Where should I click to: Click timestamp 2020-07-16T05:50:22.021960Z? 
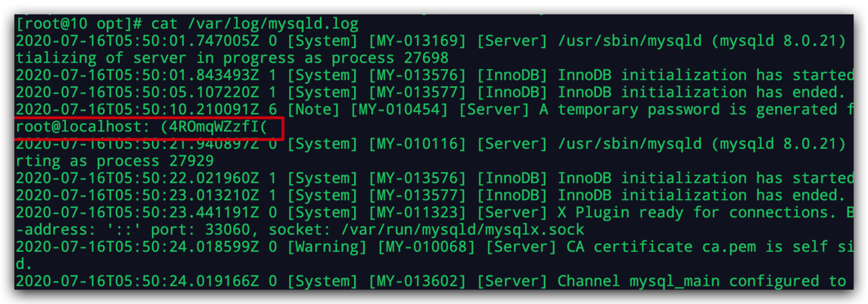(137, 178)
